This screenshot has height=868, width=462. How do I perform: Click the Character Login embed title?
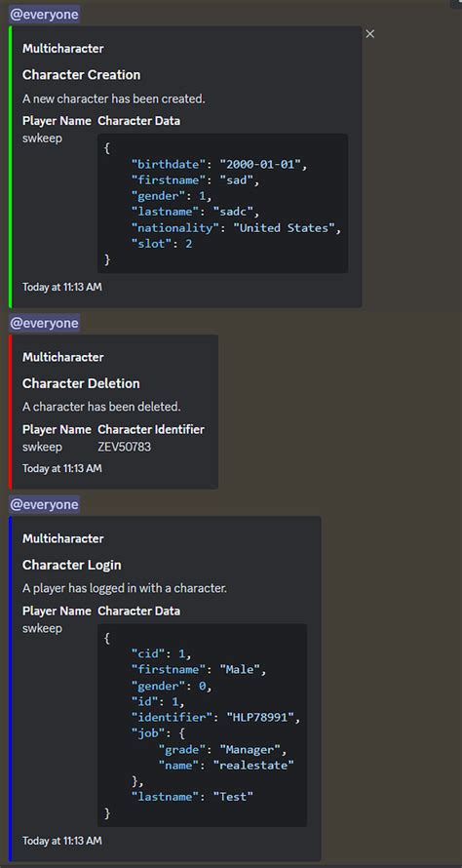click(71, 565)
